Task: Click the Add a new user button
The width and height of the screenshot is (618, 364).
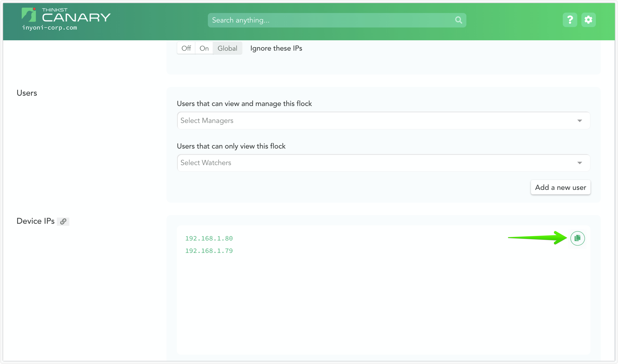Action: click(560, 187)
